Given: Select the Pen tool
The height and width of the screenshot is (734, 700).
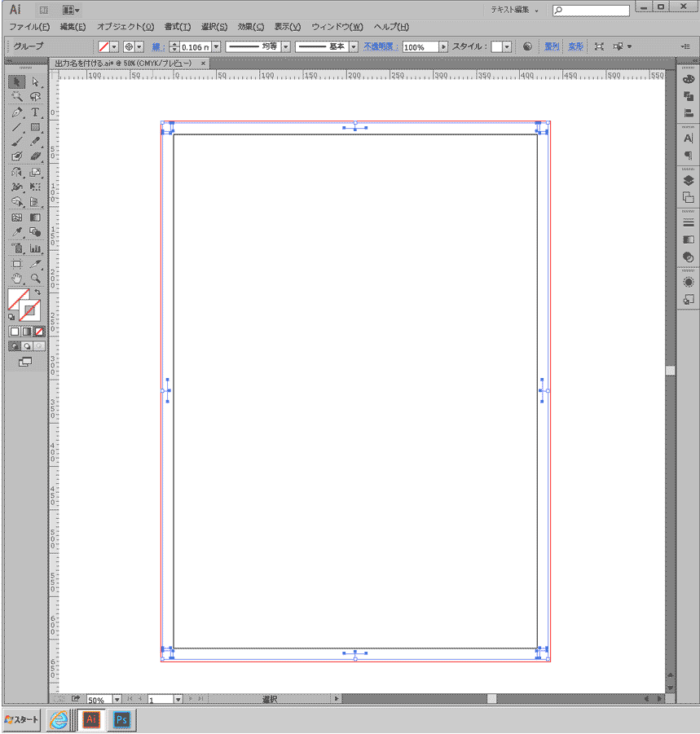Looking at the screenshot, I should 16,112.
